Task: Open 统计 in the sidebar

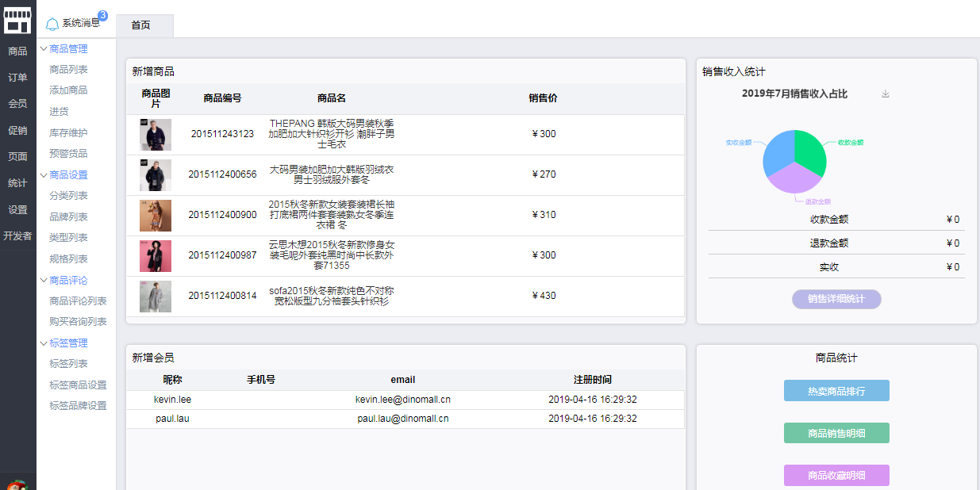Action: [x=17, y=183]
